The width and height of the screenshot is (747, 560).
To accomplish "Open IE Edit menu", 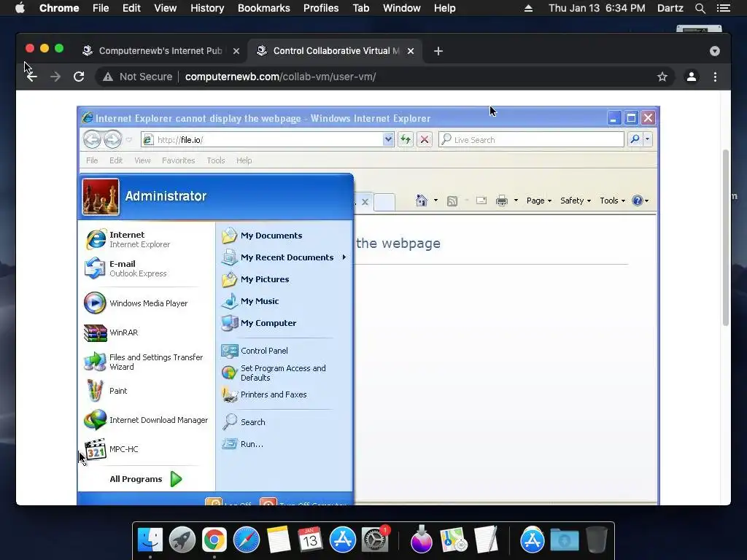I will [116, 160].
